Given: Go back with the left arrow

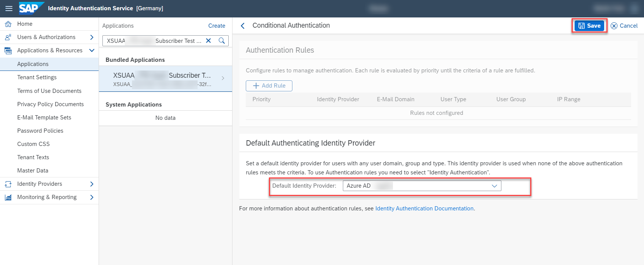Looking at the screenshot, I should click(243, 26).
